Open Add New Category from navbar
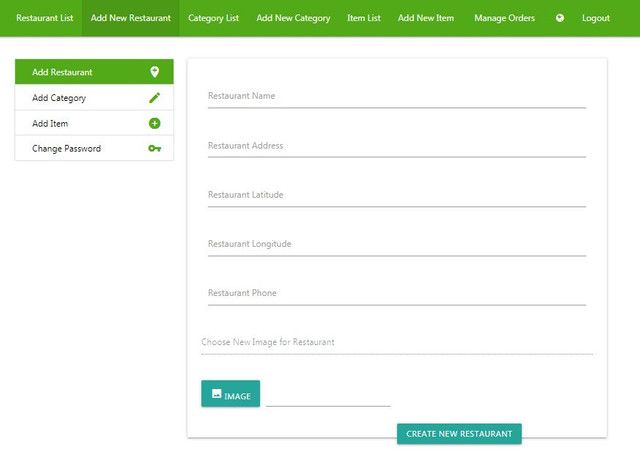The width and height of the screenshot is (640, 454). pos(293,18)
